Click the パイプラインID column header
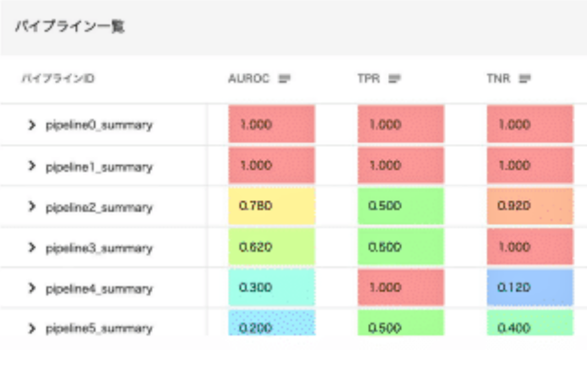Screen dimensions: 588x368 coord(58,79)
